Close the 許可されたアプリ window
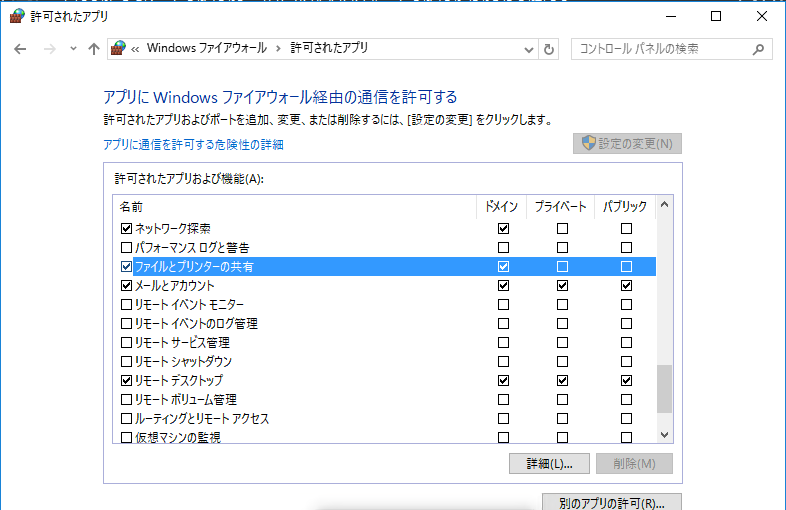786x510 pixels. tap(762, 17)
